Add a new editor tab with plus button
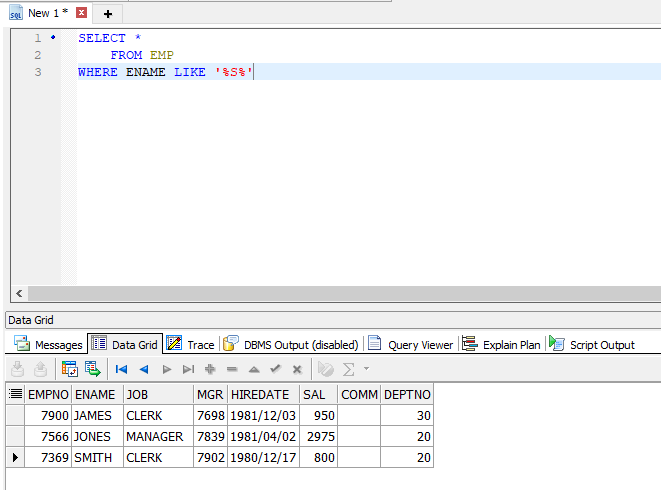Image resolution: width=661 pixels, height=490 pixels. coord(107,14)
